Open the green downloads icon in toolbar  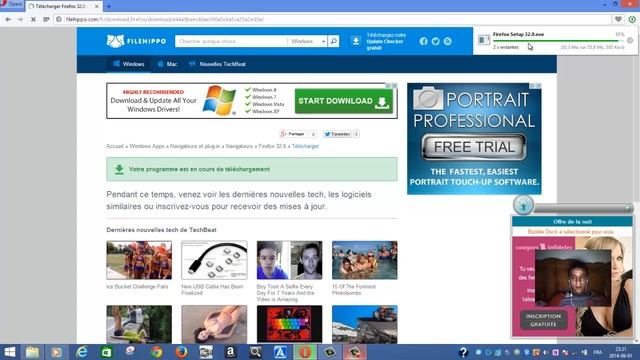[632, 19]
